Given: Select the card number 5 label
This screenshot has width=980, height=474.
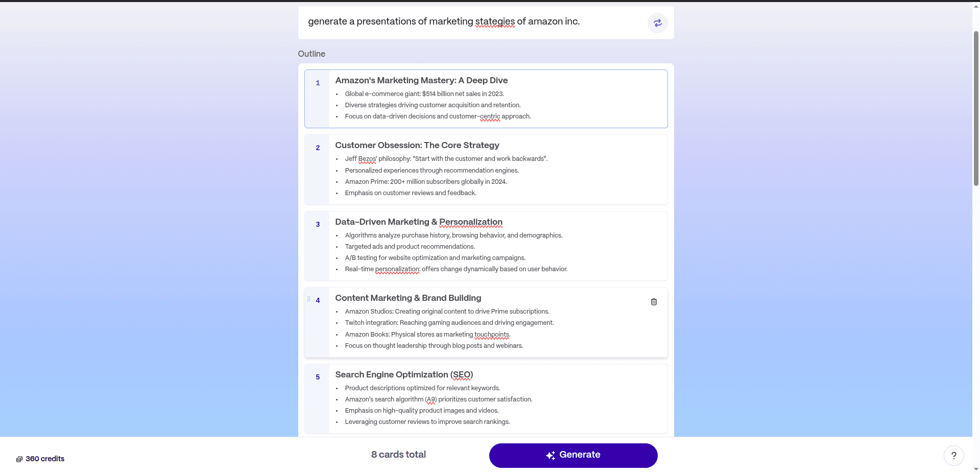Looking at the screenshot, I should (318, 377).
